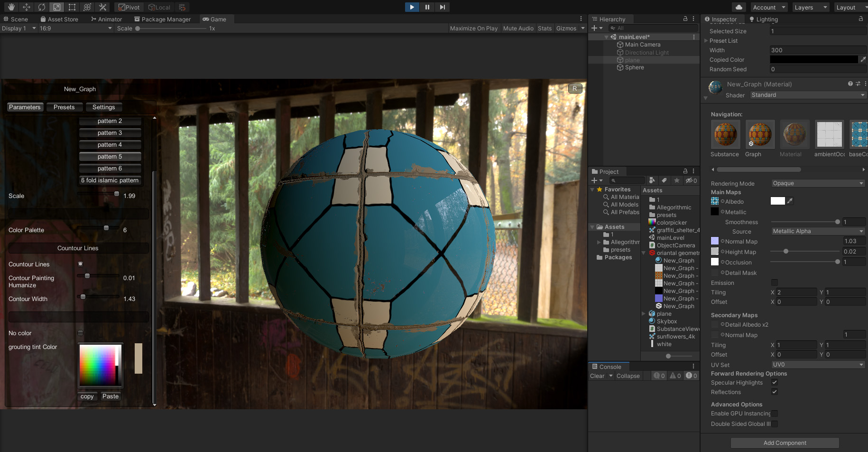Open the Layers dropdown
868x452 pixels.
pyautogui.click(x=810, y=7)
